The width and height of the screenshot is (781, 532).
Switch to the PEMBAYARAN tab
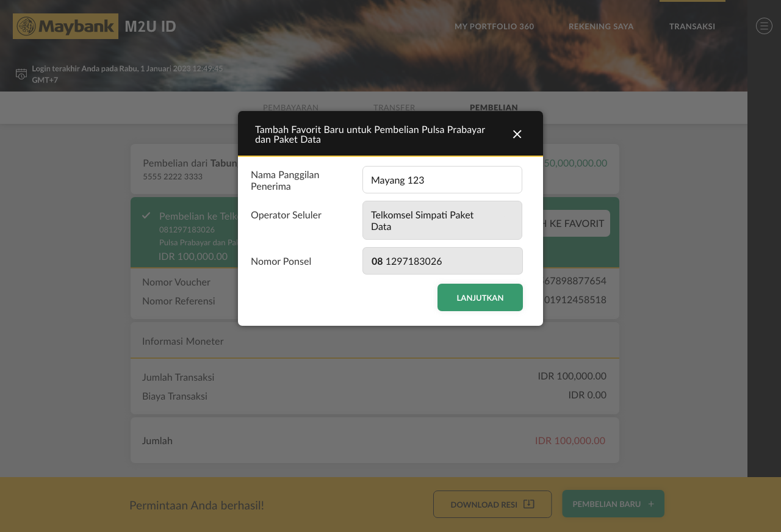tap(291, 107)
